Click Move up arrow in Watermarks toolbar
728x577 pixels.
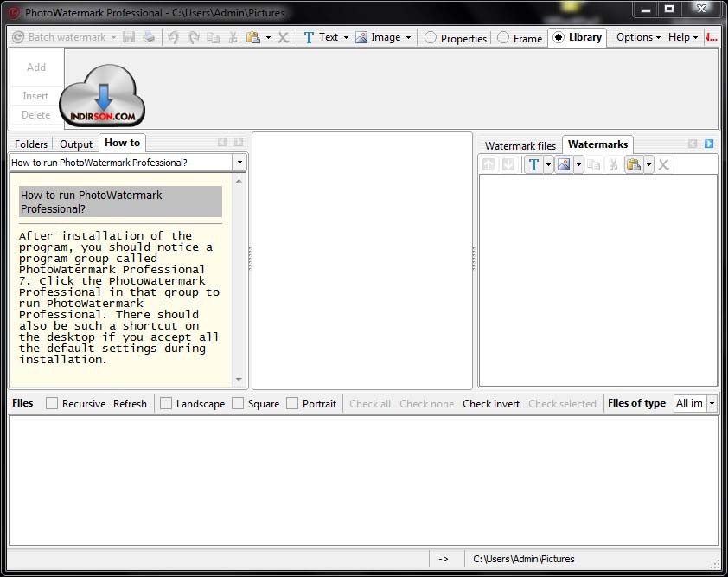489,164
